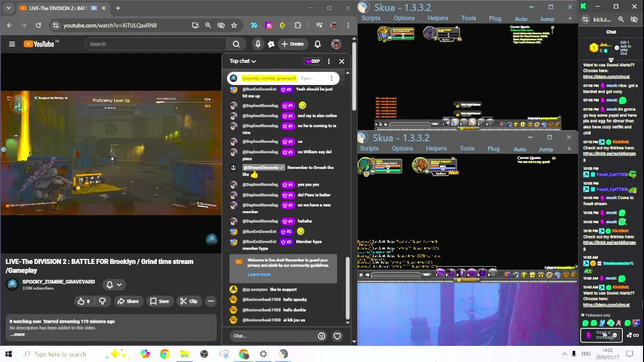Open zoom magnifier in Kick address bar
This screenshot has height=362, width=644.
[x=621, y=19]
